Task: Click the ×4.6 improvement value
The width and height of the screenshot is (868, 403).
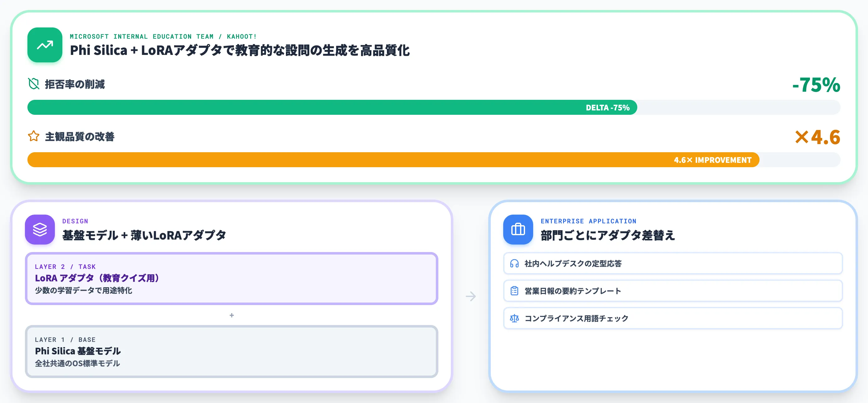Action: tap(818, 137)
